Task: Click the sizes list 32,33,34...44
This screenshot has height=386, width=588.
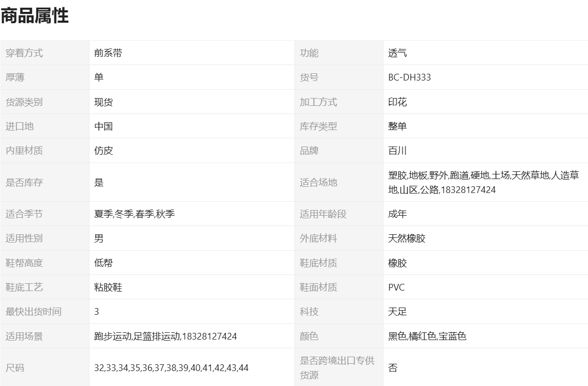Action: pos(171,368)
